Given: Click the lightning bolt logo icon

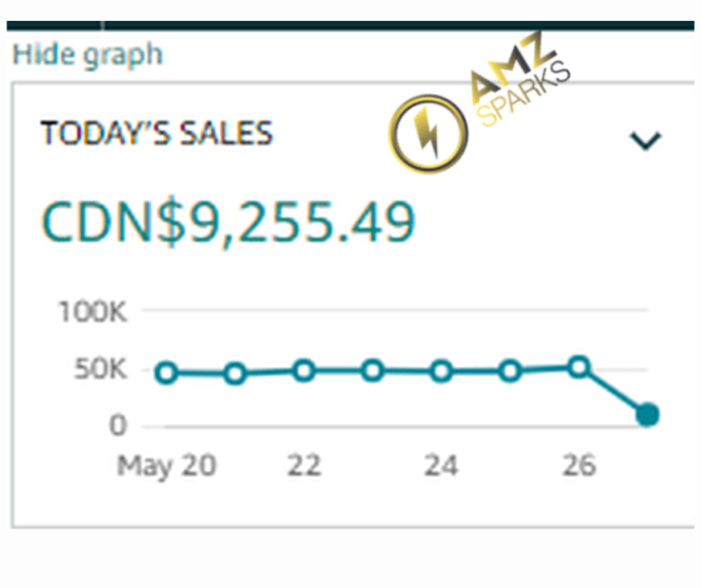Looking at the screenshot, I should pyautogui.click(x=427, y=135).
